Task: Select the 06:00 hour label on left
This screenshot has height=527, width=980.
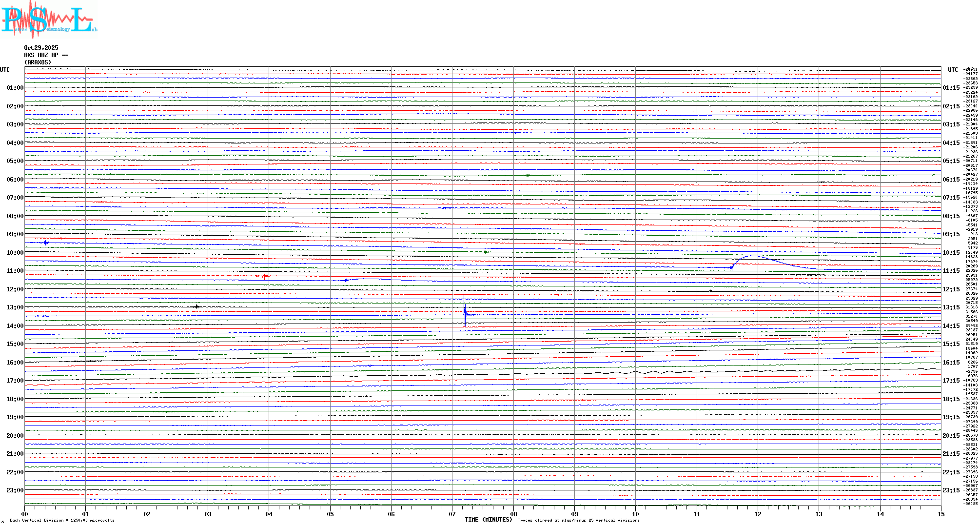Action: pyautogui.click(x=15, y=180)
